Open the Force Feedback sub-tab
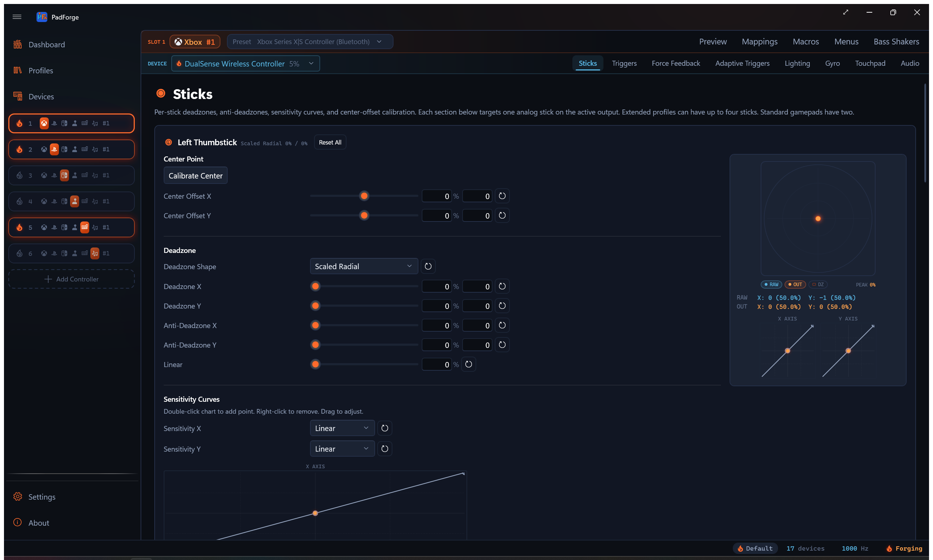This screenshot has width=933, height=560. pos(676,63)
